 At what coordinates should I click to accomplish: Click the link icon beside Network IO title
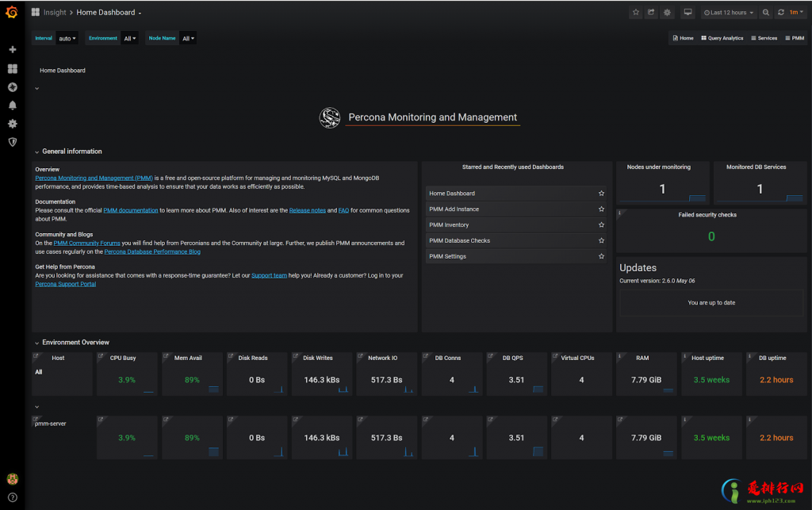tap(361, 356)
